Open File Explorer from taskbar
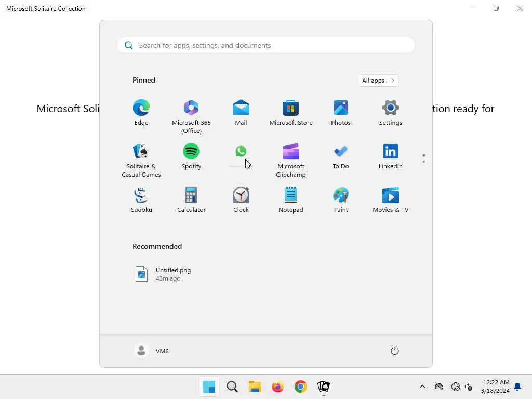532x399 pixels. click(255, 387)
